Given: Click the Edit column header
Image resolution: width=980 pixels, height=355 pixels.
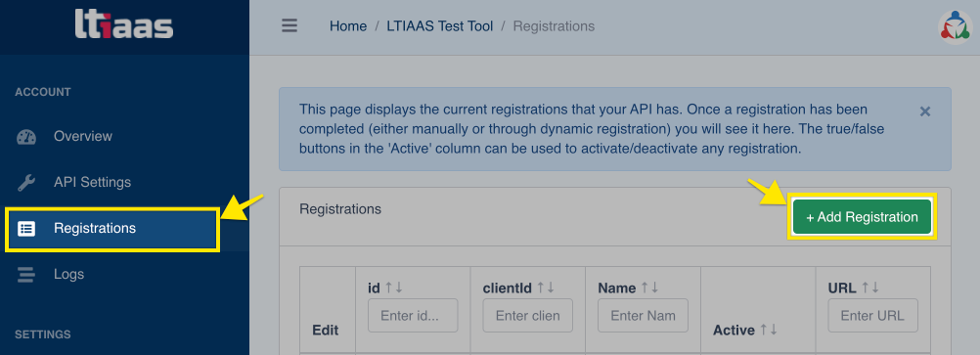Looking at the screenshot, I should pos(326,330).
